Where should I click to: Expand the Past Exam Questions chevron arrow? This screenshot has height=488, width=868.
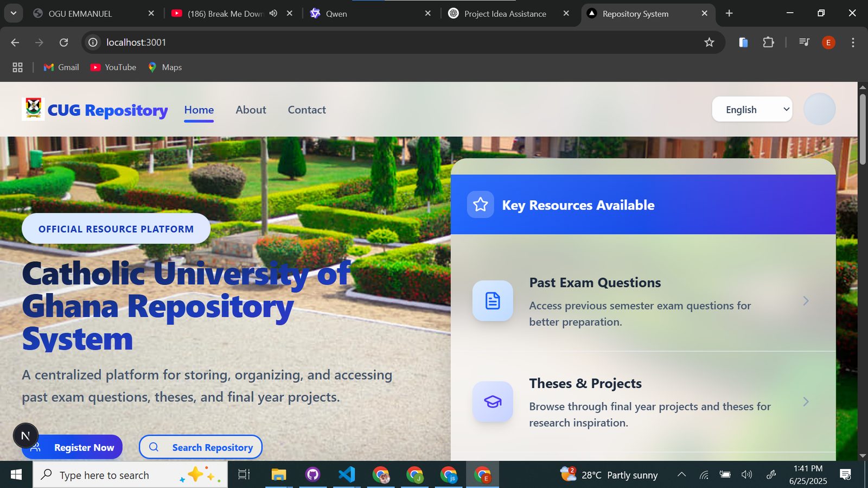pos(806,301)
